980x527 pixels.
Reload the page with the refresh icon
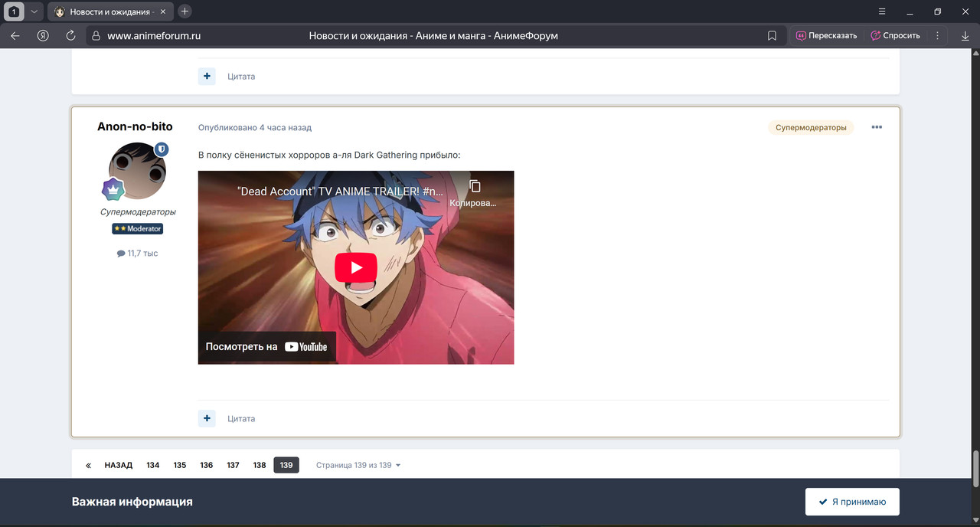[x=71, y=35]
